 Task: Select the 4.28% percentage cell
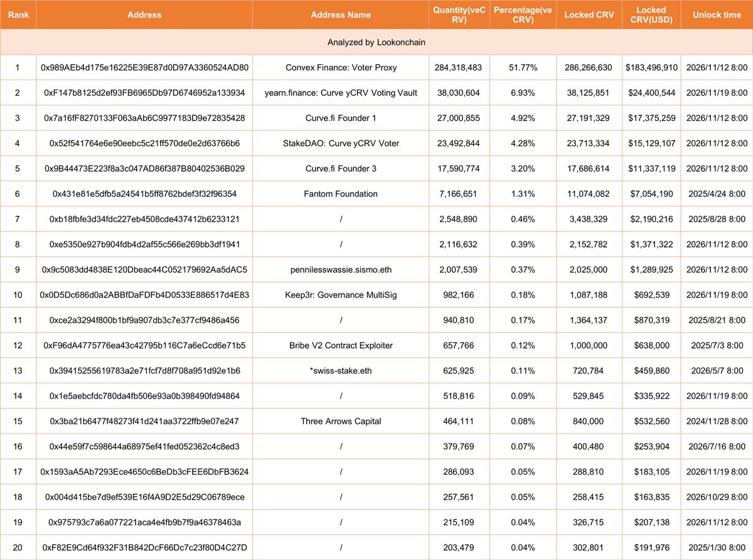coord(523,143)
